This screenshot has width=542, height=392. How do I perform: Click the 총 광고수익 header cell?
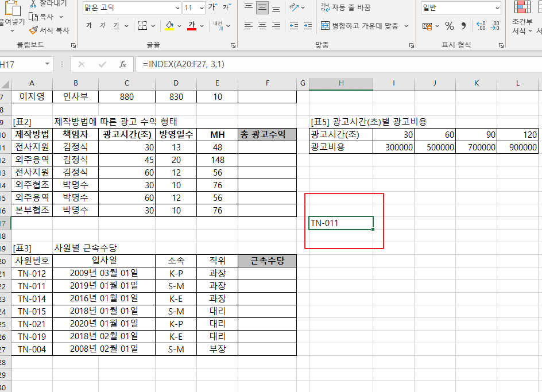point(267,134)
